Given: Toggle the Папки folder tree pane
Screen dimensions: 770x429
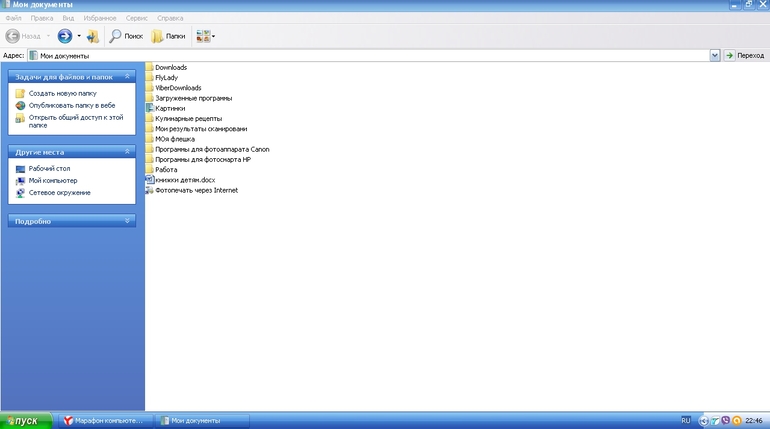Looking at the screenshot, I should pos(169,36).
